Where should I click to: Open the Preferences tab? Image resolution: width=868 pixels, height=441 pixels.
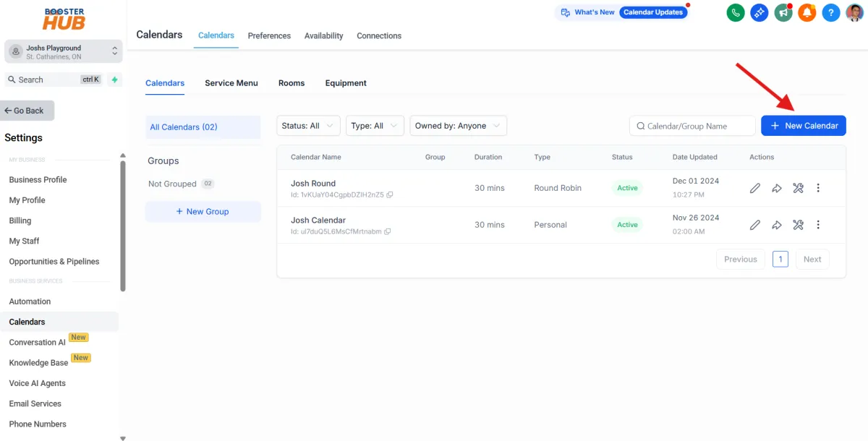[269, 35]
